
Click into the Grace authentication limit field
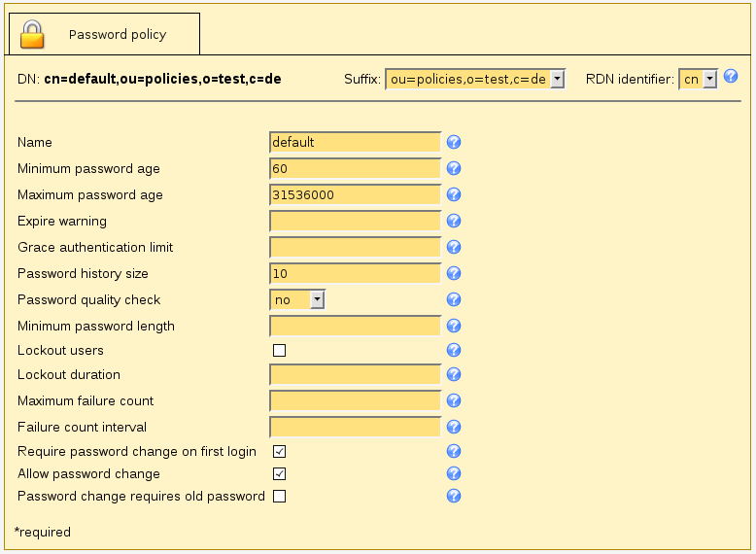(x=355, y=247)
